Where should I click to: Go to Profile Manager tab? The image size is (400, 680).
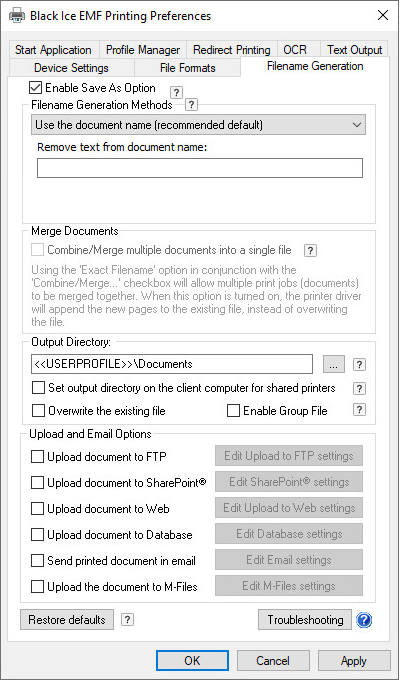143,50
